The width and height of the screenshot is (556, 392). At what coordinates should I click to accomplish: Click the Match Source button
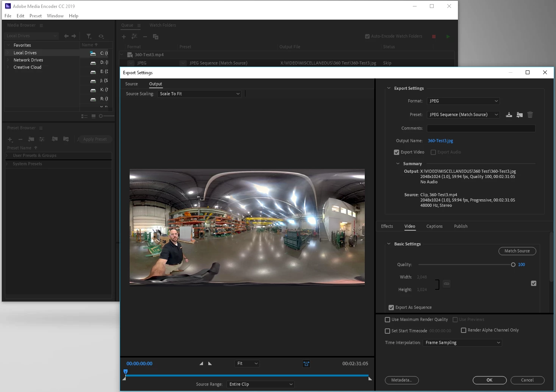pos(517,251)
